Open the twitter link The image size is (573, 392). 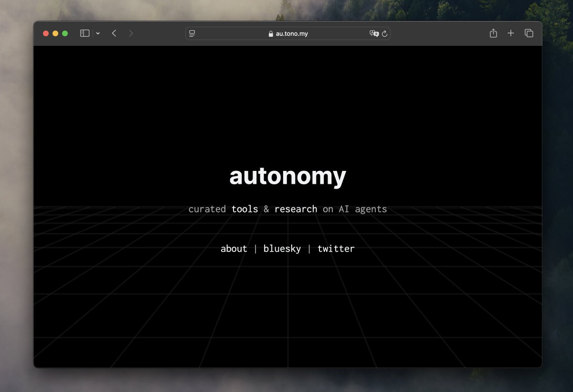pyautogui.click(x=336, y=249)
